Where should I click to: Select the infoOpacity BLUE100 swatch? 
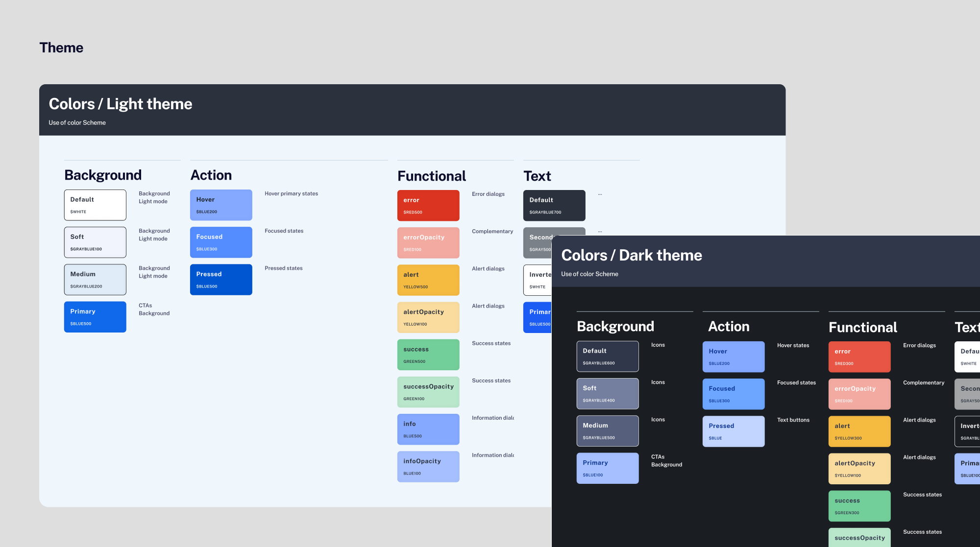tap(428, 467)
